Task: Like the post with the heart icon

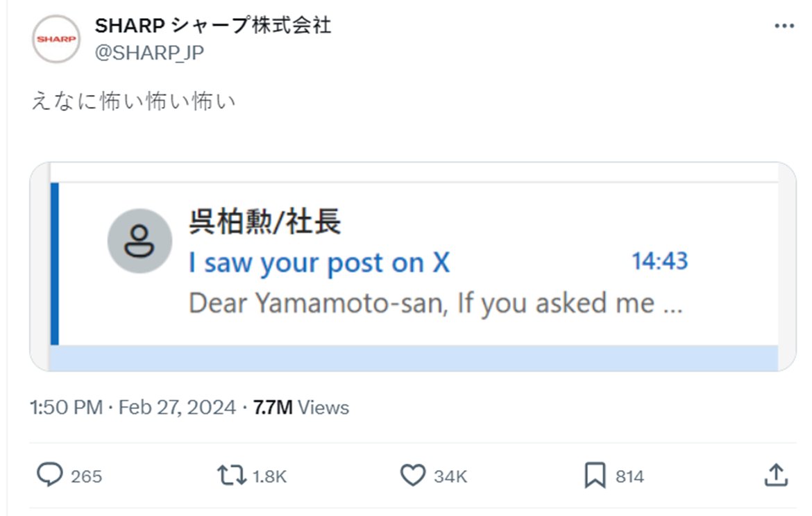Action: (413, 476)
